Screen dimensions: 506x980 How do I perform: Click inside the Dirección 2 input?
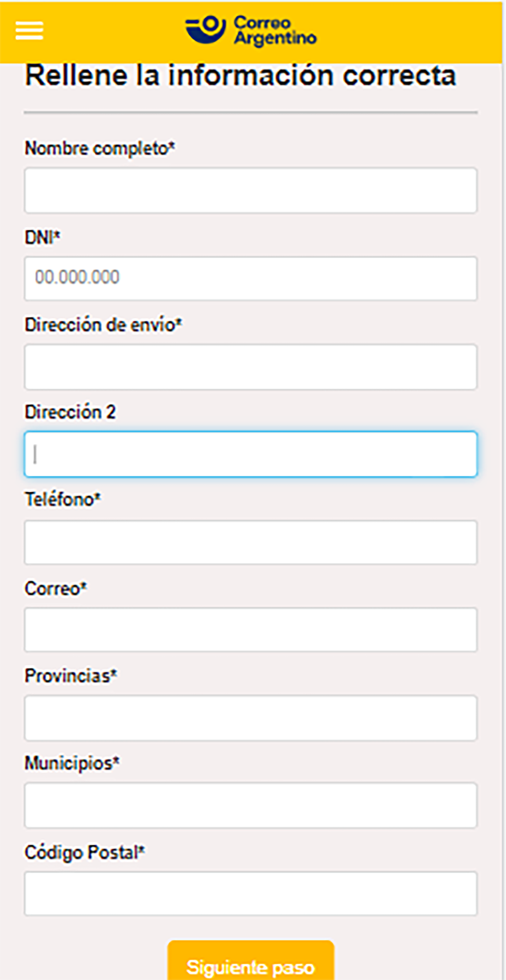pos(251,454)
